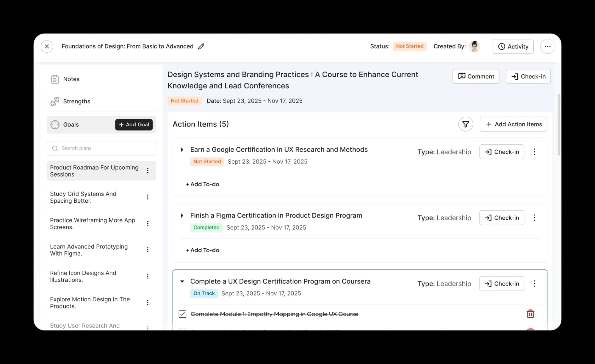Viewport: 595px width, 364px height.
Task: Click the Search plans input field
Action: [101, 148]
